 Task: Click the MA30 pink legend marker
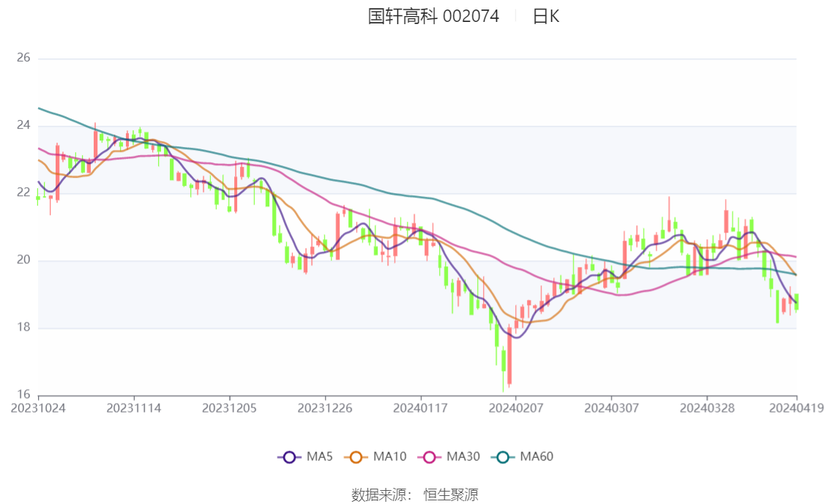(x=430, y=457)
